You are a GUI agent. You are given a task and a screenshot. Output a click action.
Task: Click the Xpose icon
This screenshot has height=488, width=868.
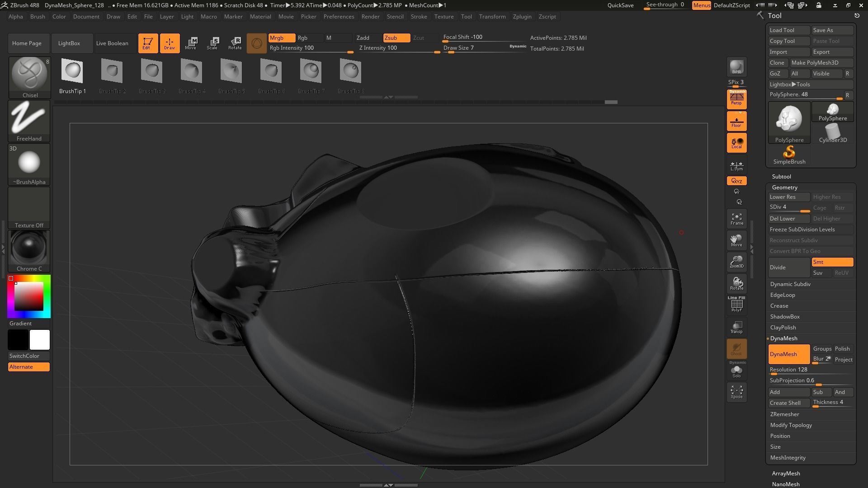736,391
